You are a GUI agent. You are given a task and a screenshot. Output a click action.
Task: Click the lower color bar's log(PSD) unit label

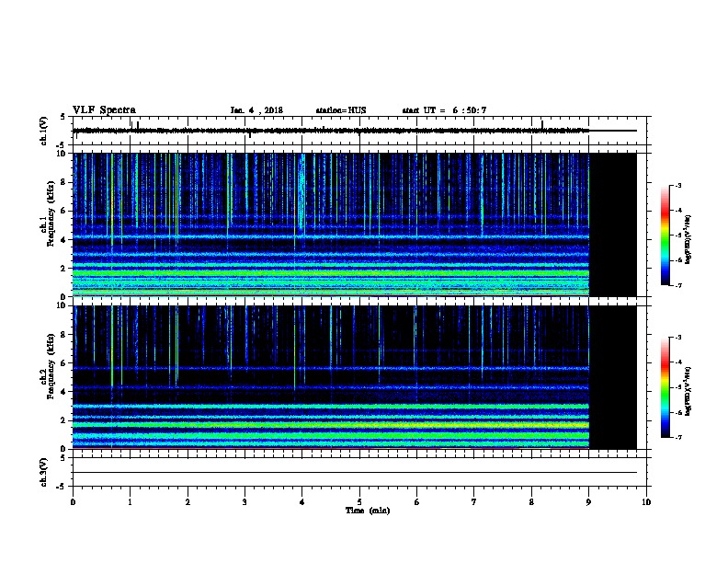tap(688, 391)
